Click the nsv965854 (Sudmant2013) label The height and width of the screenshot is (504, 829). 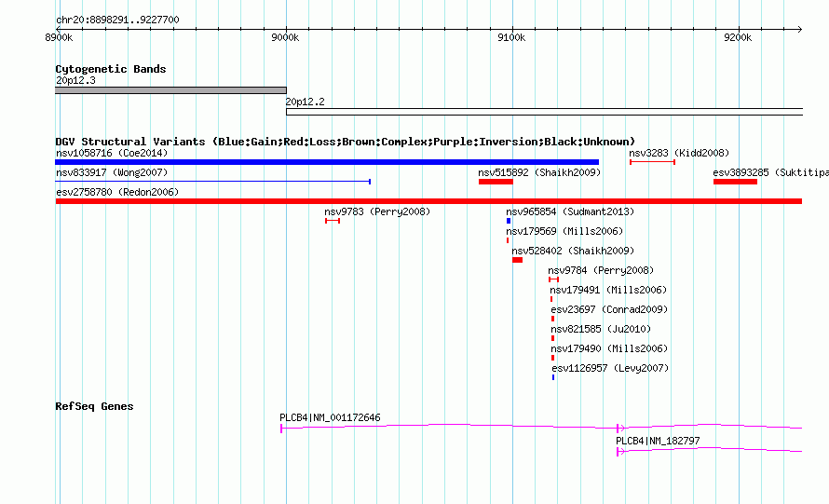coord(570,211)
